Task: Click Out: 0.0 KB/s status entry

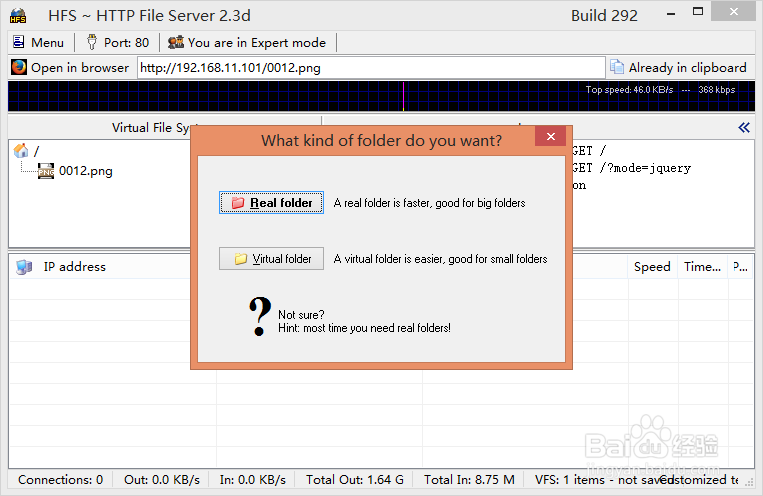Action: coord(162,480)
